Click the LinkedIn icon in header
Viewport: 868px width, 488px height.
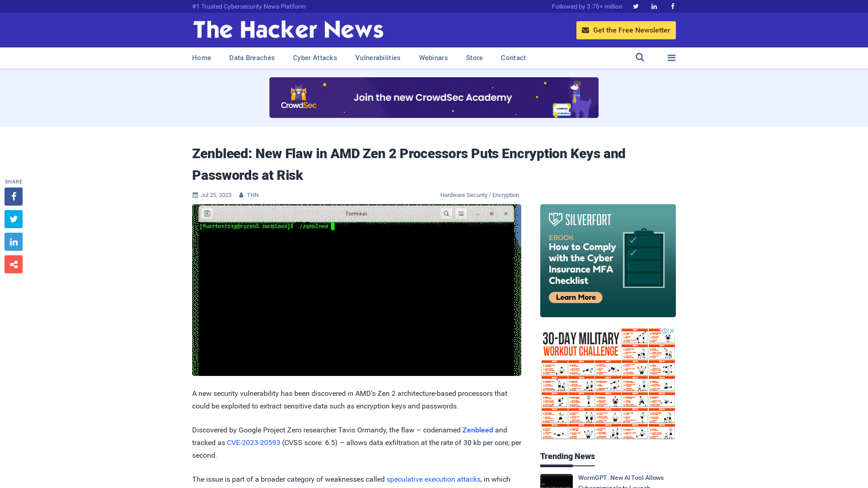click(654, 7)
